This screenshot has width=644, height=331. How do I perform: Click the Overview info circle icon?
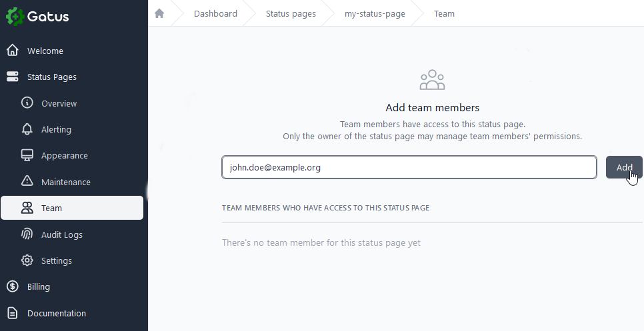pyautogui.click(x=27, y=103)
